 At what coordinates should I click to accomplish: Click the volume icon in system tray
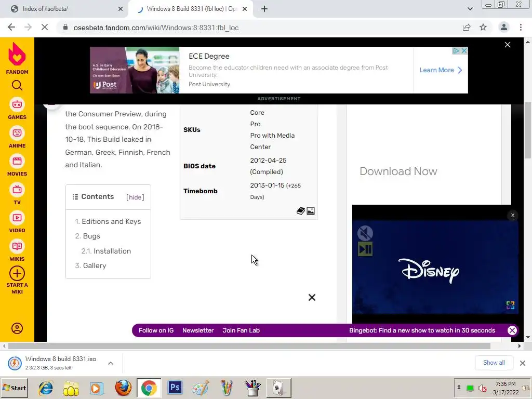(x=482, y=388)
